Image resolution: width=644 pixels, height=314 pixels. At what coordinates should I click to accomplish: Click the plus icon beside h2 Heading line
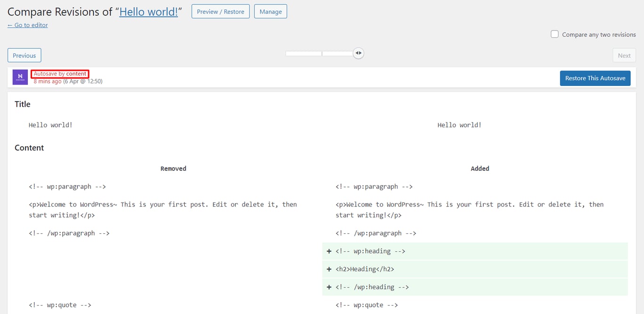(x=329, y=269)
